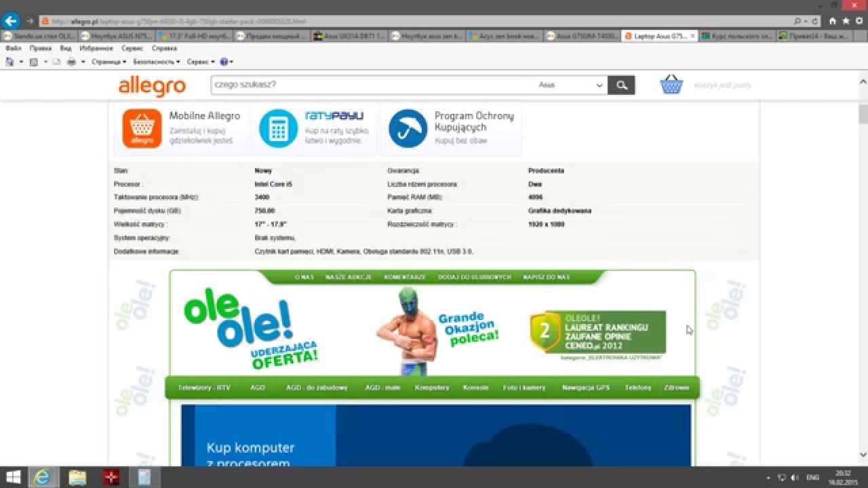This screenshot has height=488, width=868.
Task: Switch to the 17.3" Full-HD ноутбук tab
Action: tap(195, 36)
